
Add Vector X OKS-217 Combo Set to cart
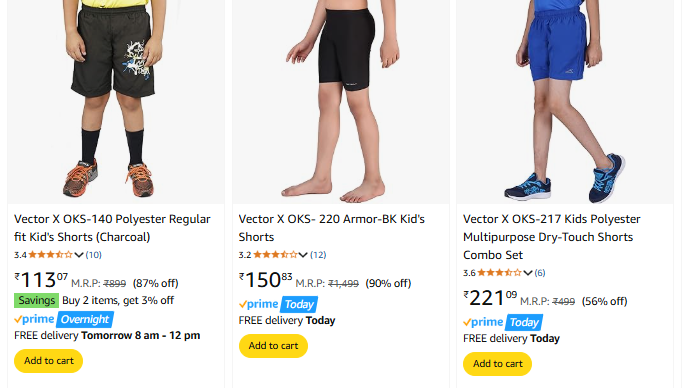tap(498, 364)
